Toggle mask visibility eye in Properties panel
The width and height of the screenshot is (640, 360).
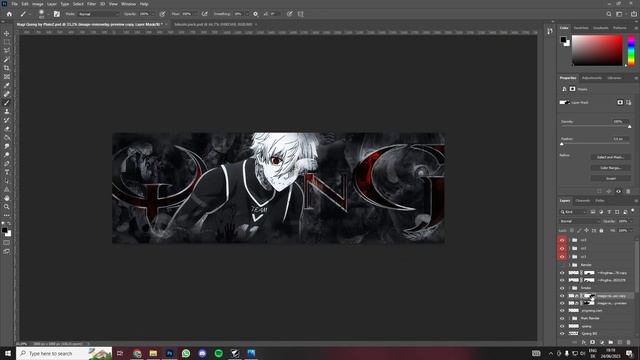click(618, 191)
